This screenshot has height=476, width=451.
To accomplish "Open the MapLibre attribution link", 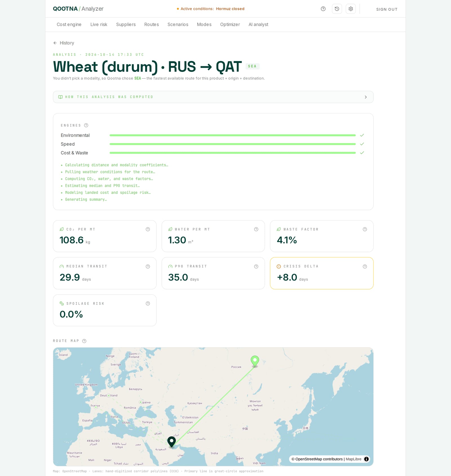I will [353, 459].
